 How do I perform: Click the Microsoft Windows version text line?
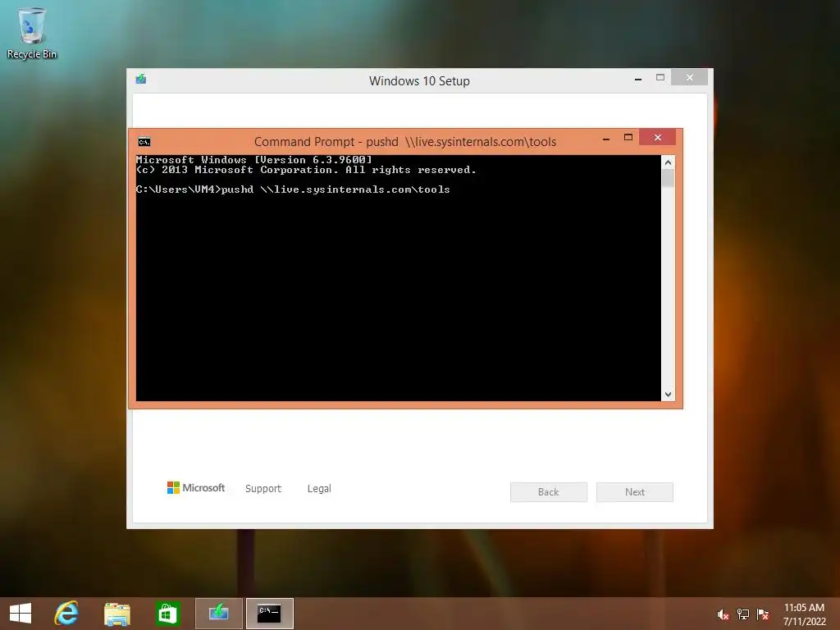coord(254,160)
